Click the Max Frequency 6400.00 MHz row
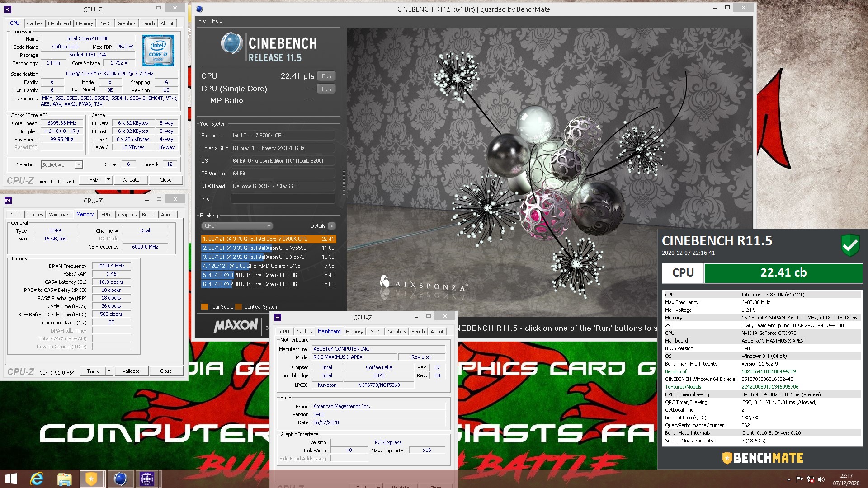Screen dimensions: 868x488 762,302
